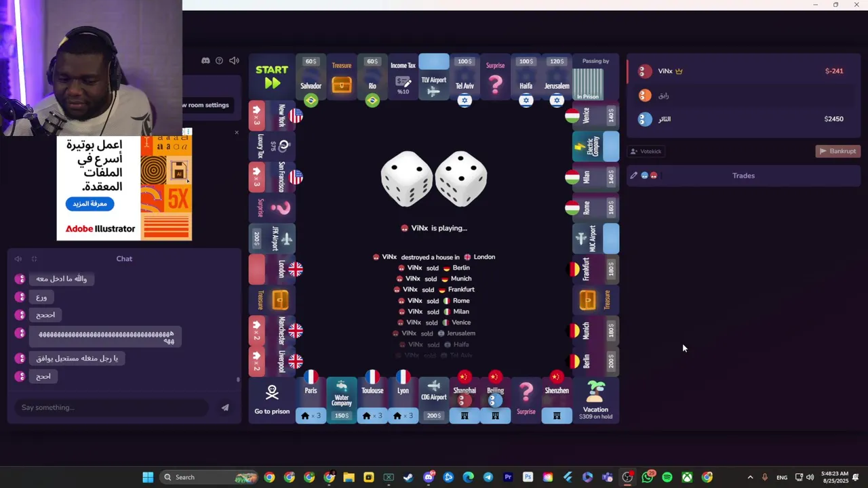Viewport: 868px width, 488px height.
Task: Select the London property tile
Action: 276,269
